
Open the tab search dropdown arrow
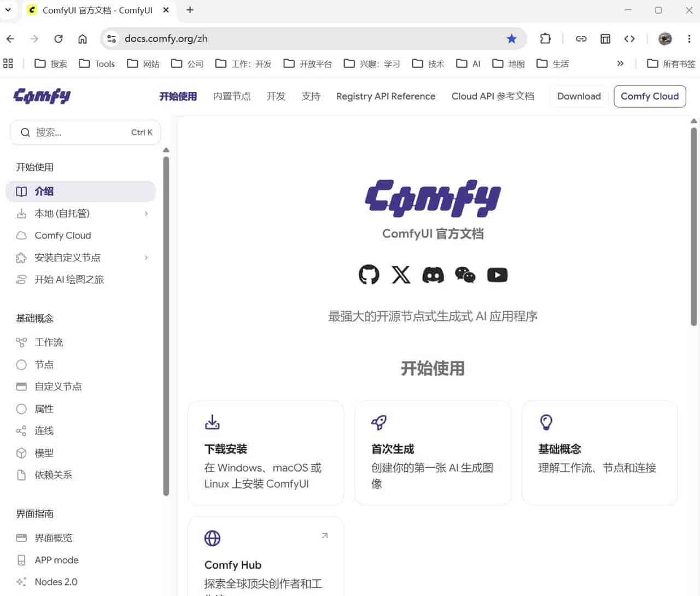(x=8, y=10)
